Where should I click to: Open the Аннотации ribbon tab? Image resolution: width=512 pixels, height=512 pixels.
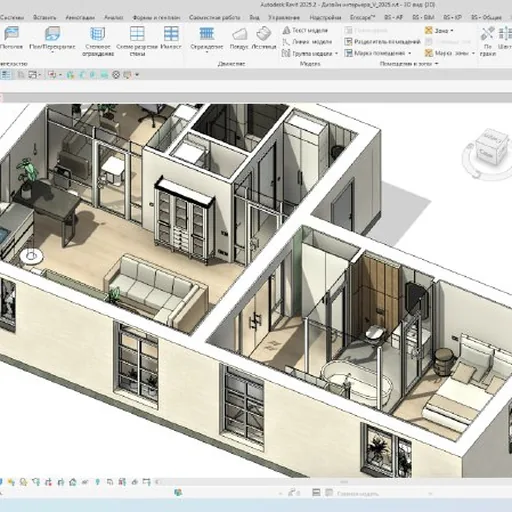coord(80,17)
